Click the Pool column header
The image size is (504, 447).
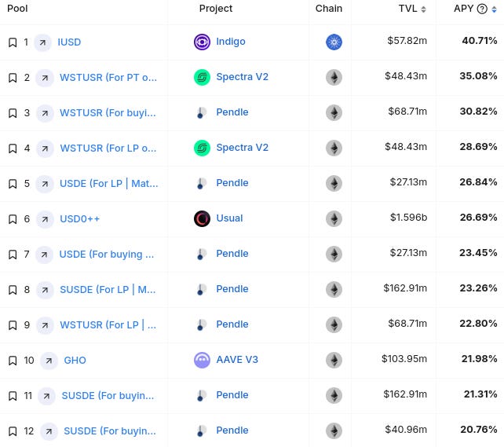coord(17,9)
